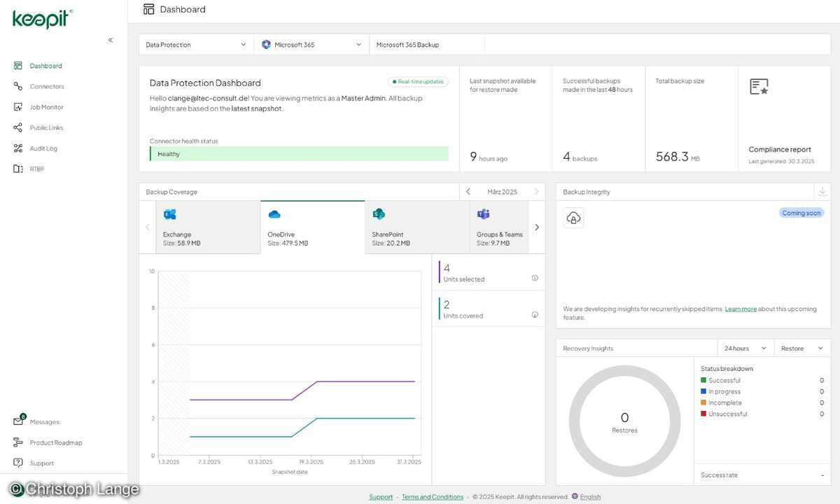The width and height of the screenshot is (840, 504).
Task: Click the Connectors sidebar icon
Action: coord(18,86)
